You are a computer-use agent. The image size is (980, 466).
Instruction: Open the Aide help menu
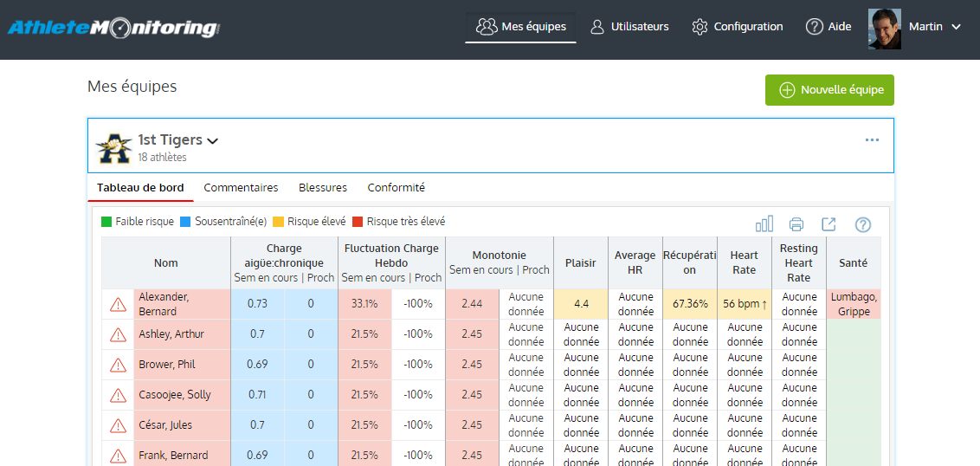(x=828, y=27)
